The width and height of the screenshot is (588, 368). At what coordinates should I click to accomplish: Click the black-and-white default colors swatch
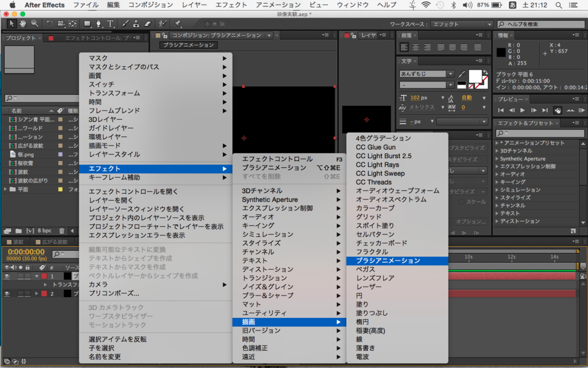click(x=462, y=85)
